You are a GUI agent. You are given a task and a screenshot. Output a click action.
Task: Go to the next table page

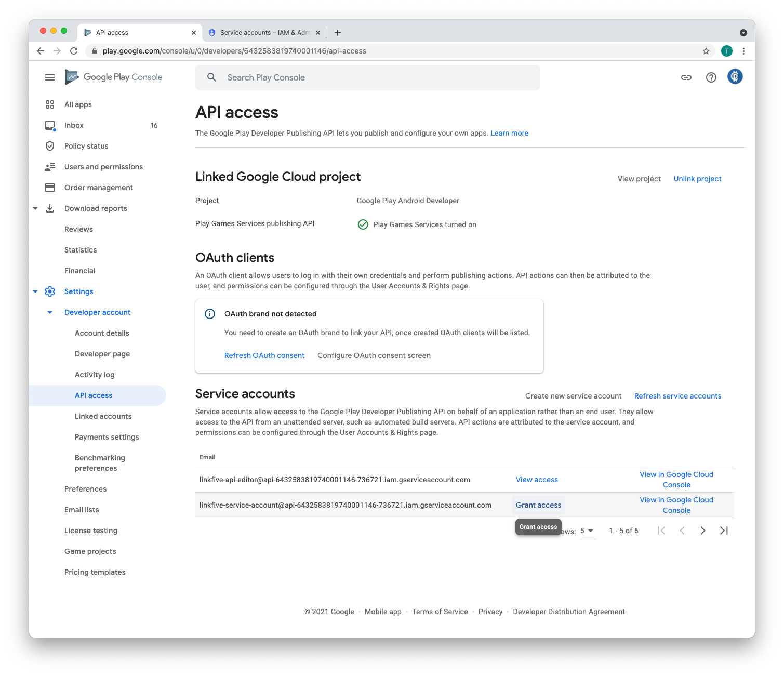pyautogui.click(x=703, y=531)
